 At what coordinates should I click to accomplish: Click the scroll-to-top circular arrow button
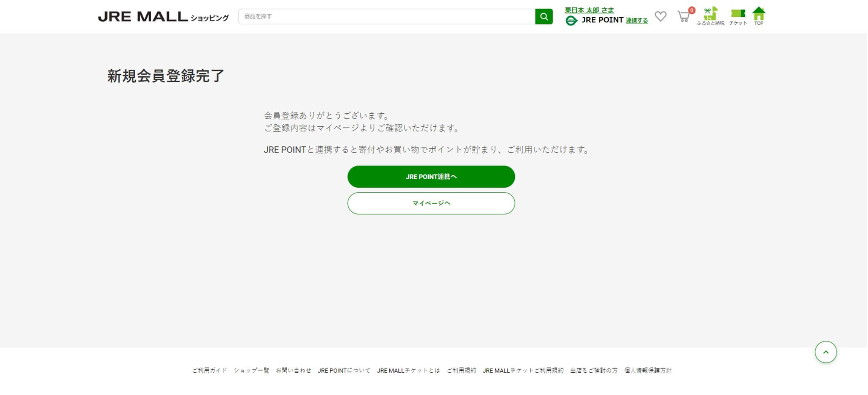(826, 352)
